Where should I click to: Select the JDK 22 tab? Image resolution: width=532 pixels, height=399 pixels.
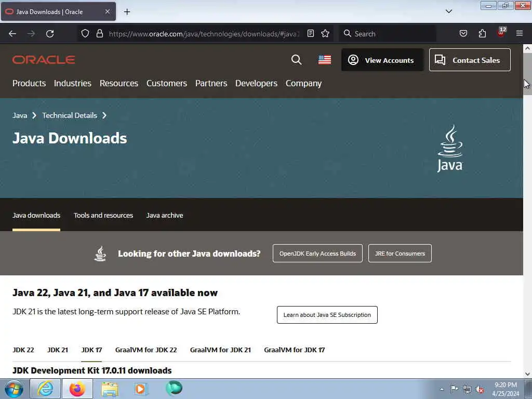click(23, 350)
